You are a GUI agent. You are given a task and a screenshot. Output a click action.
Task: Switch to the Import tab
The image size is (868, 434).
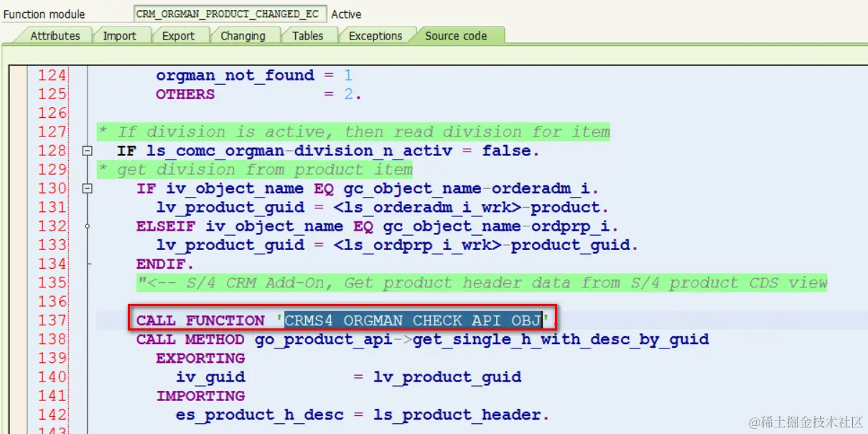(119, 35)
